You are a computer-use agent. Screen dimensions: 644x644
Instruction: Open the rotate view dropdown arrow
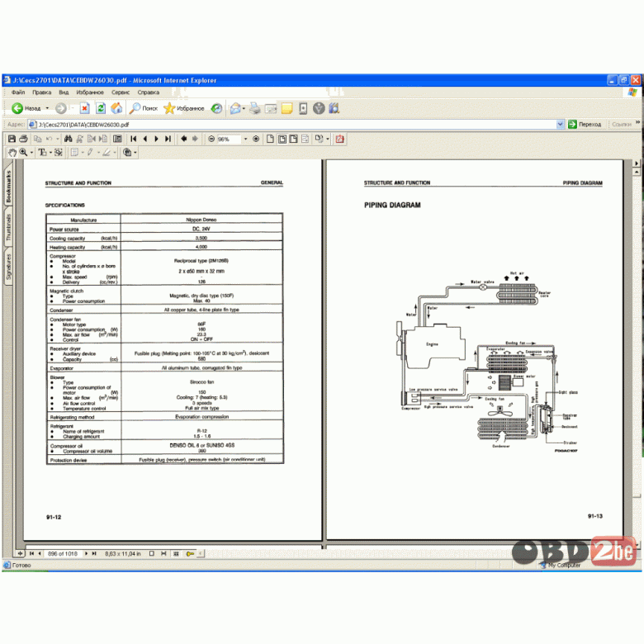pos(327,140)
